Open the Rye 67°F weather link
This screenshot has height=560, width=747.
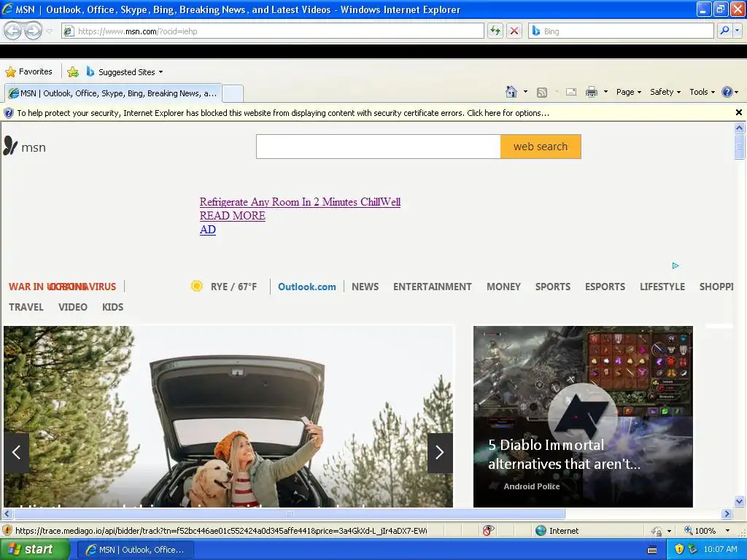pos(233,287)
